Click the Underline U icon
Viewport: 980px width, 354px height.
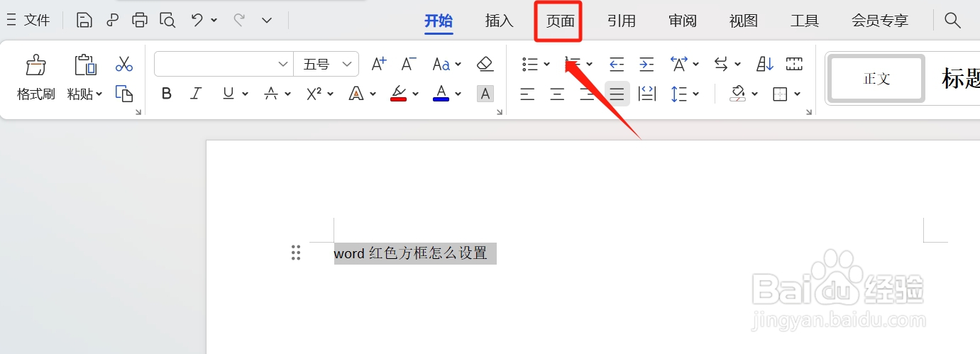click(x=228, y=93)
